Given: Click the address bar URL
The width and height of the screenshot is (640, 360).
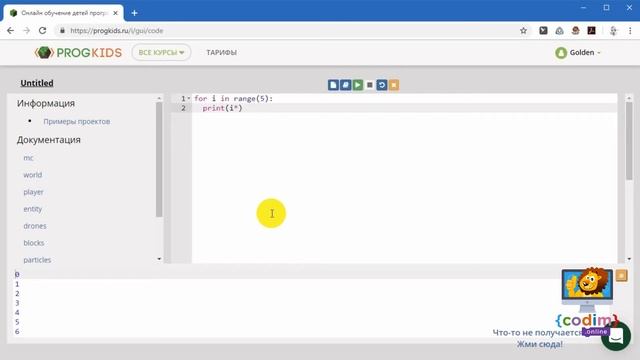Looking at the screenshot, I should [x=116, y=31].
